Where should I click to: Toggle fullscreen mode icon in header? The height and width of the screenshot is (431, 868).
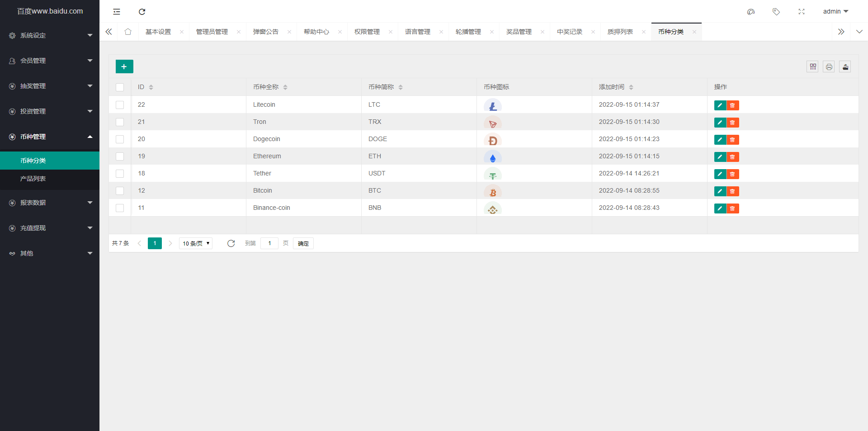(802, 12)
